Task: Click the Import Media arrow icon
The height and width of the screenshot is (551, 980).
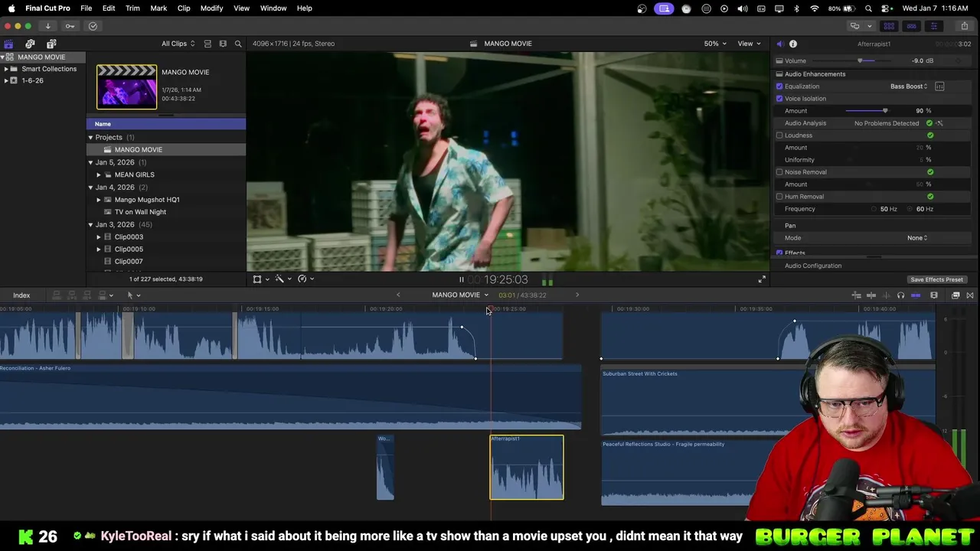Action: click(x=47, y=26)
